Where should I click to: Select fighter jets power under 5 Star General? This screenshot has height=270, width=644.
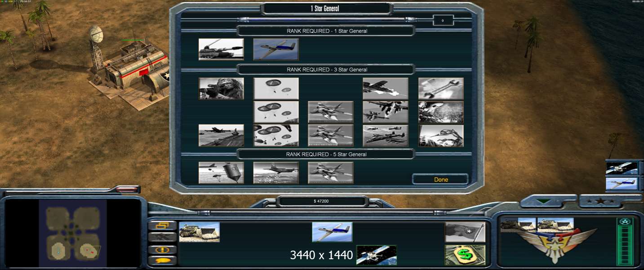[331, 173]
